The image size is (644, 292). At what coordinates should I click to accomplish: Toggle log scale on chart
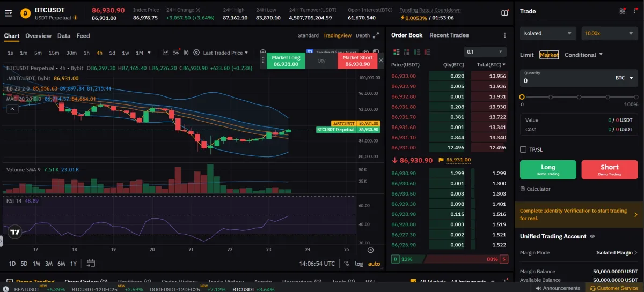pyautogui.click(x=358, y=264)
